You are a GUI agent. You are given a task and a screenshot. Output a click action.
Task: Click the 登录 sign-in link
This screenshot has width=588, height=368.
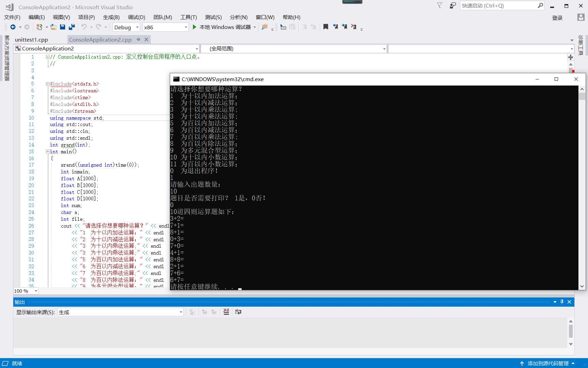click(x=557, y=18)
